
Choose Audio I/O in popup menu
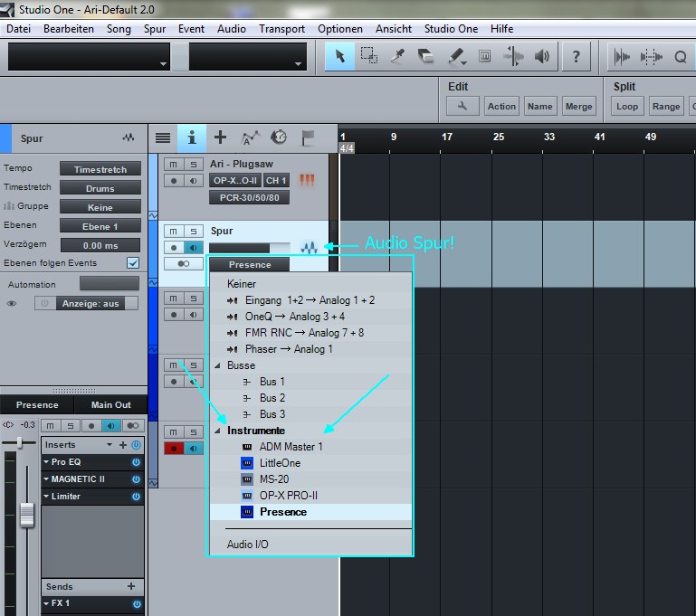[310, 545]
